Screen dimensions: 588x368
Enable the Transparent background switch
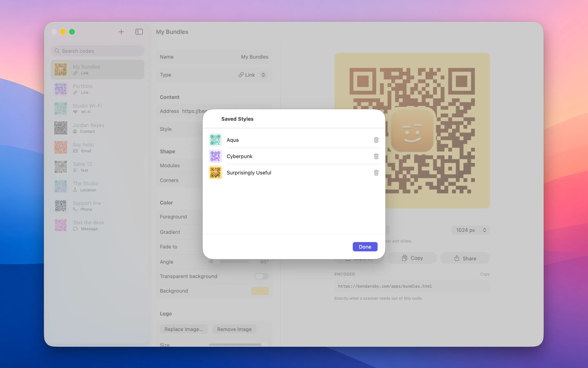click(262, 276)
